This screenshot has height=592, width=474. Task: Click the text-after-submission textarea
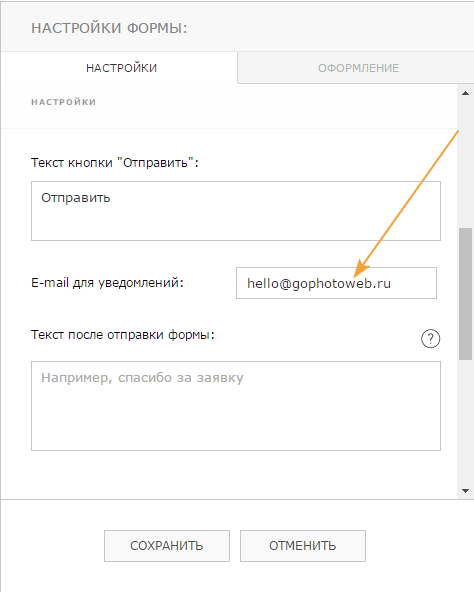pos(236,406)
